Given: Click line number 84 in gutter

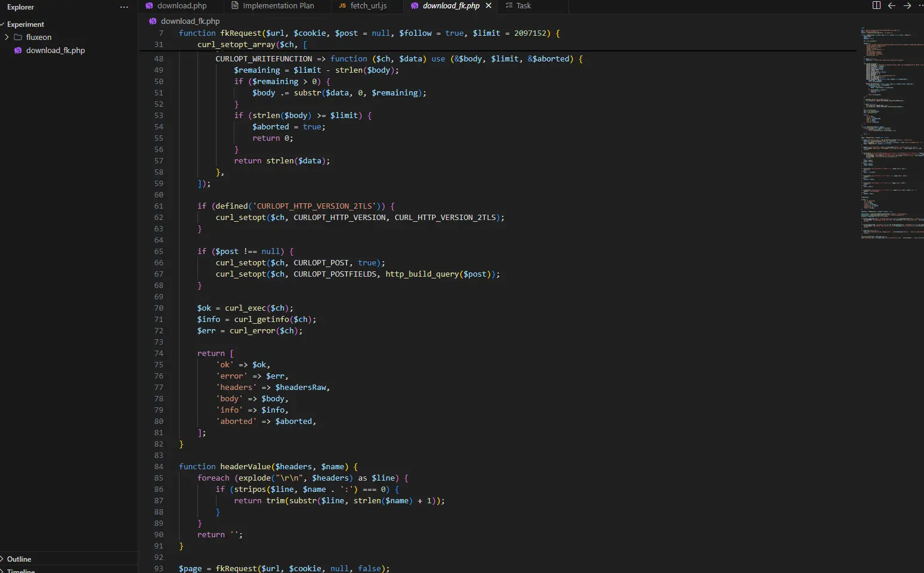Looking at the screenshot, I should tap(159, 467).
